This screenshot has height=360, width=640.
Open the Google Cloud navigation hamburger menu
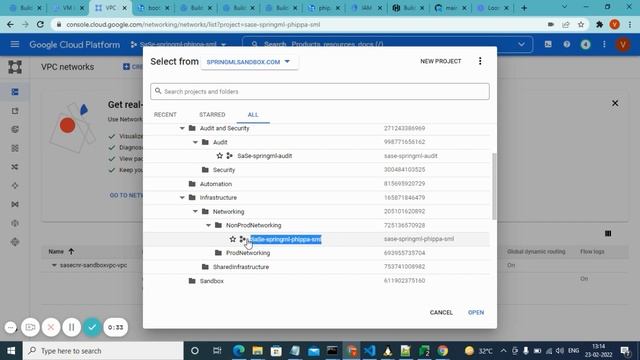(x=15, y=44)
